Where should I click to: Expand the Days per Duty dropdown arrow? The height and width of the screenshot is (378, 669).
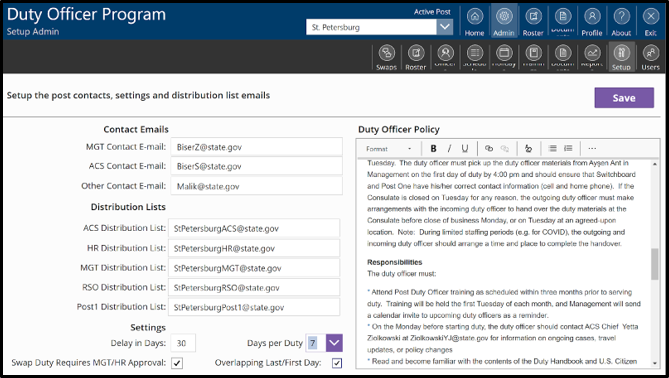click(334, 343)
